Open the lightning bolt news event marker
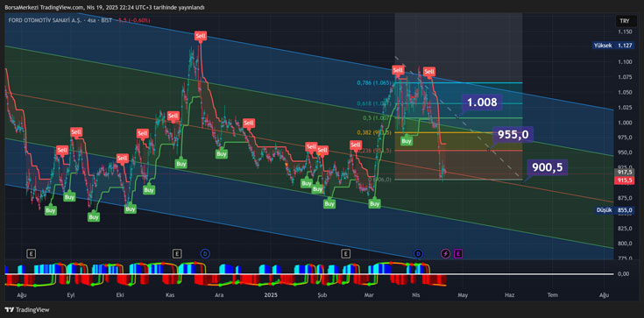This screenshot has height=318, width=644. (446, 254)
